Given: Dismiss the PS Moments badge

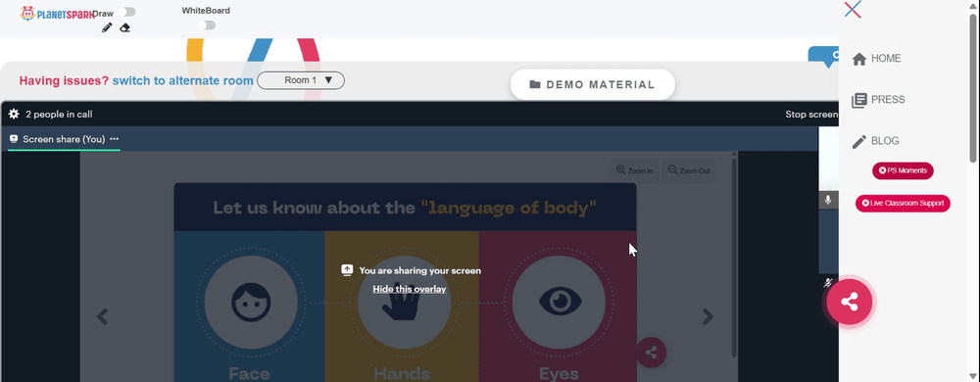Looking at the screenshot, I should pos(883,170).
